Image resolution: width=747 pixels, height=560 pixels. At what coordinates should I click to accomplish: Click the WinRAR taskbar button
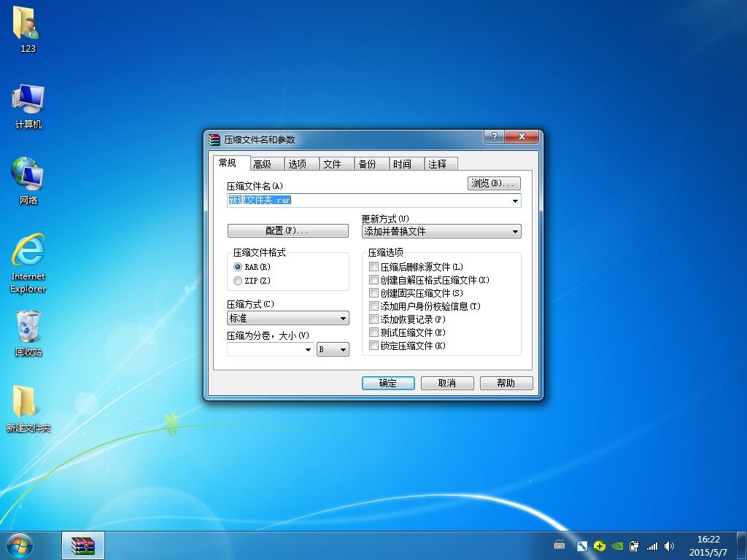coord(83,545)
